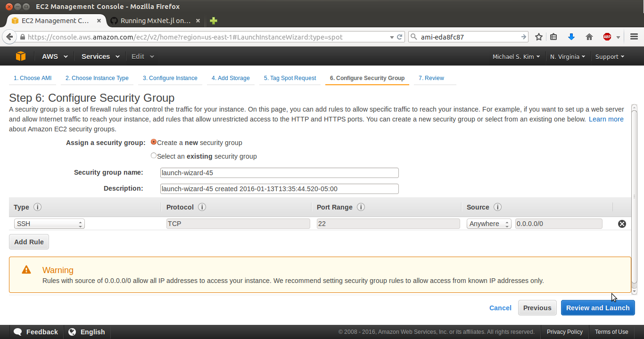The width and height of the screenshot is (644, 339).
Task: Go to step 4. Add Storage
Action: (x=231, y=78)
